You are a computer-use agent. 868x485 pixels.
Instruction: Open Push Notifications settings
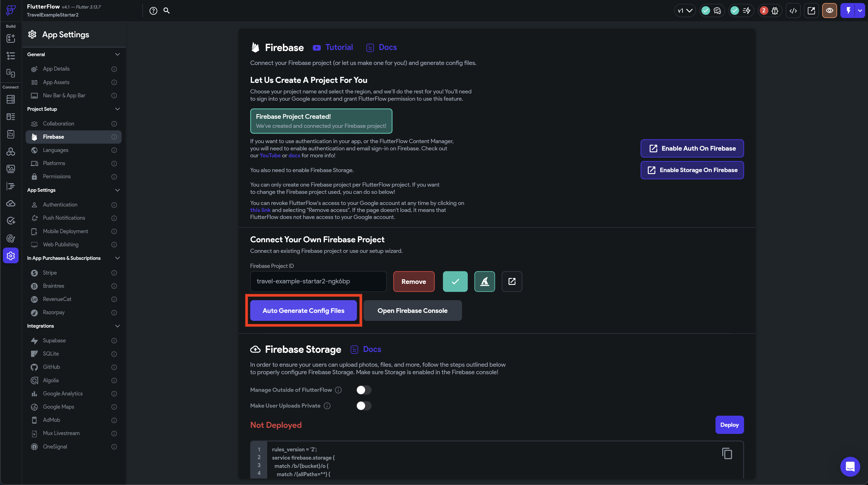pyautogui.click(x=64, y=218)
